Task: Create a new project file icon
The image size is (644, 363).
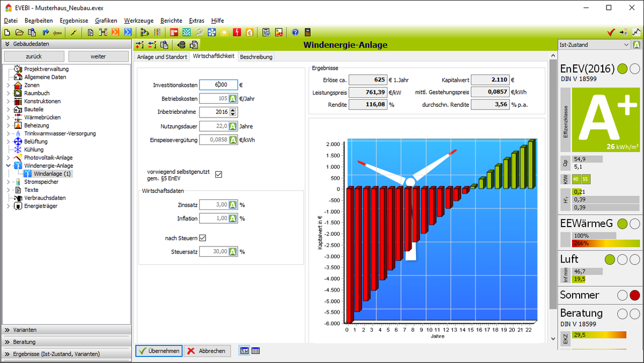Action: pyautogui.click(x=6, y=32)
